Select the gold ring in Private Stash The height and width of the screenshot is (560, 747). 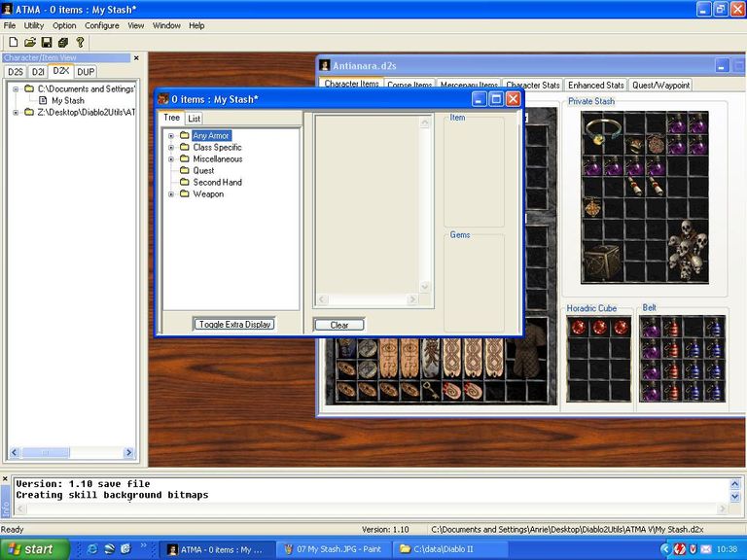tap(603, 131)
